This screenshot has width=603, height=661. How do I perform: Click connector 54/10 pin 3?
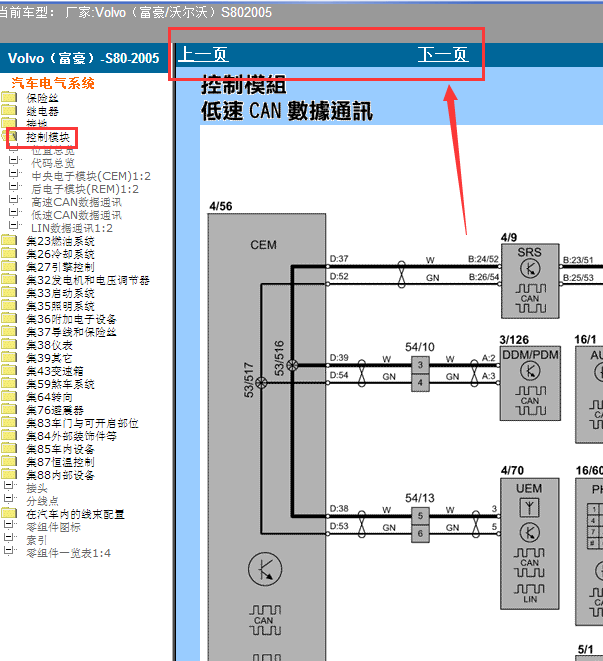(x=420, y=365)
